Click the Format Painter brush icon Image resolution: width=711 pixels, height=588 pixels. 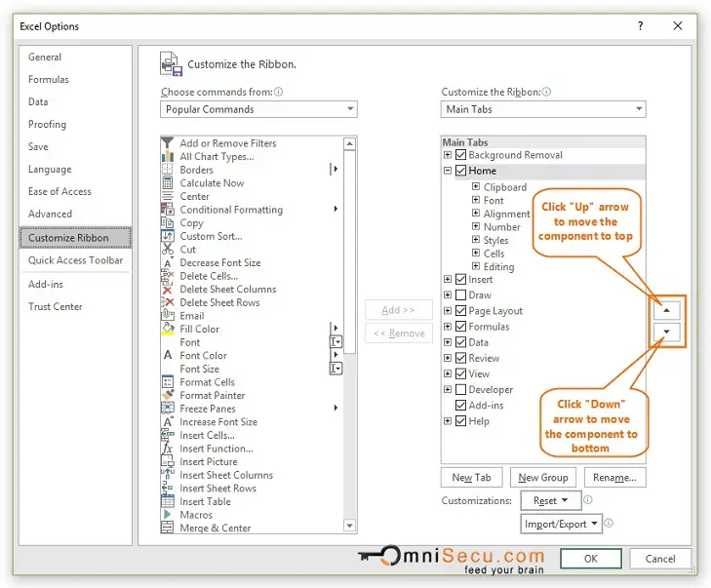pos(168,395)
